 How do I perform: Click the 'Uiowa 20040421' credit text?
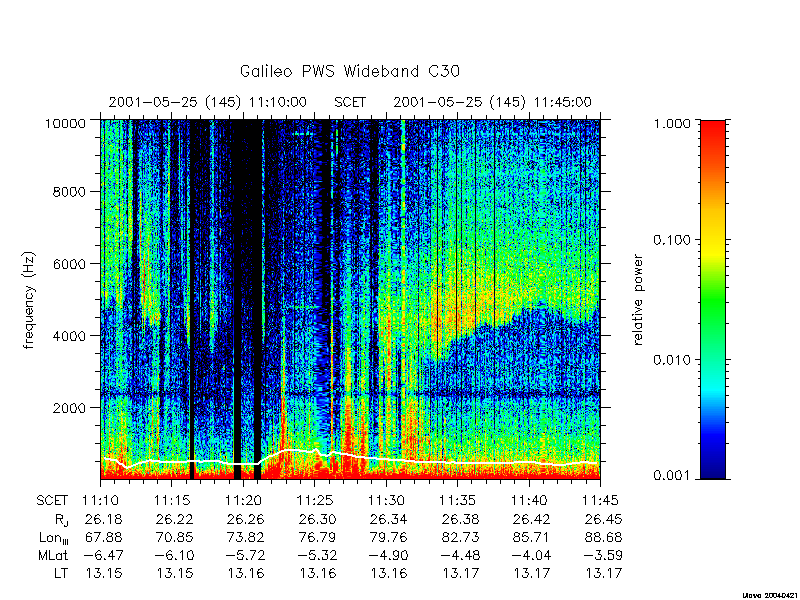(771, 595)
